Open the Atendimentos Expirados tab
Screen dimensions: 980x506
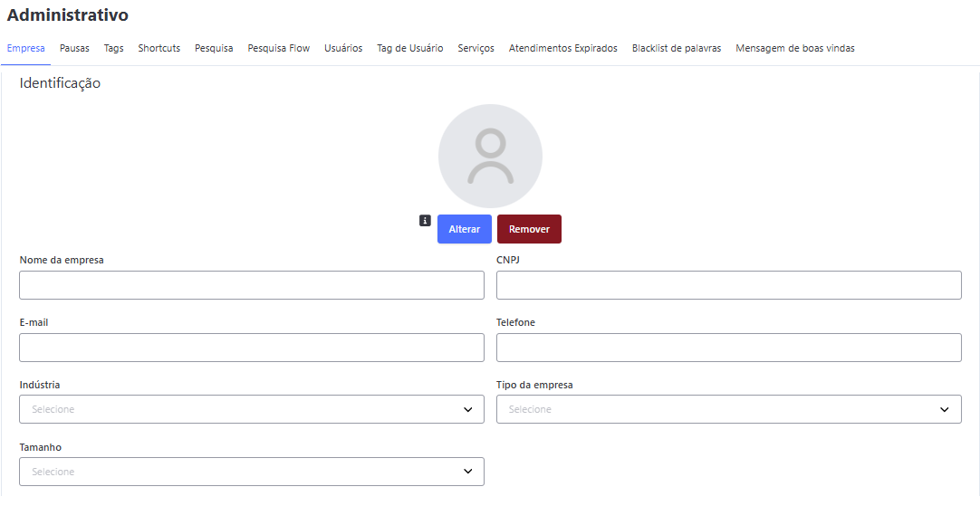pos(563,48)
